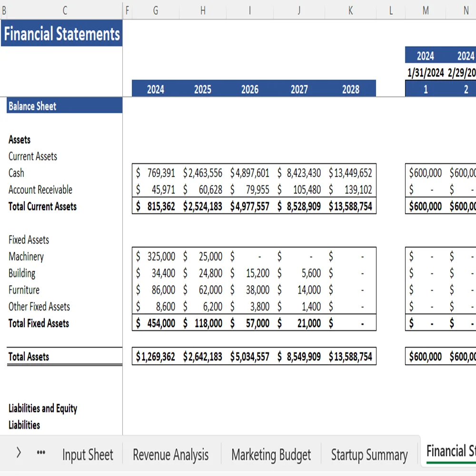Image resolution: width=476 pixels, height=476 pixels.
Task: Select the Account Receivable label cell
Action: pyautogui.click(x=40, y=189)
